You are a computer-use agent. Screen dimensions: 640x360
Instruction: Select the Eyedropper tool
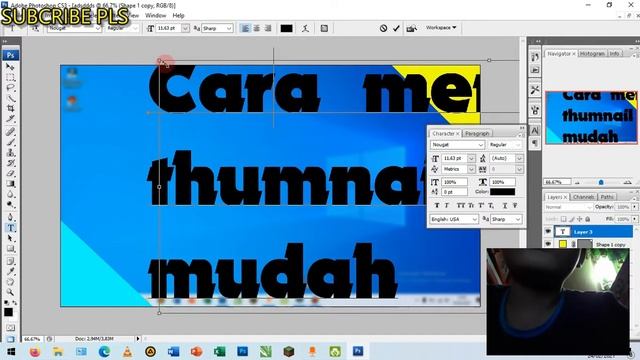point(10,271)
